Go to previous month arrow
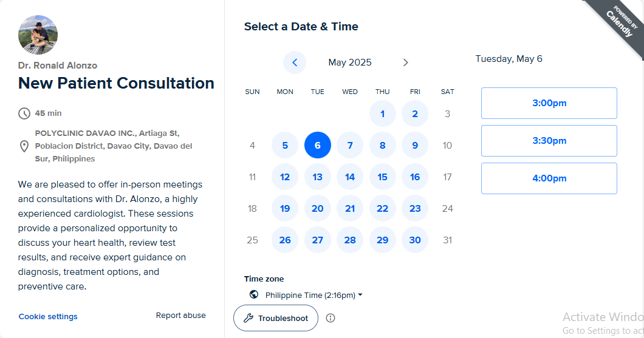Image resolution: width=644 pixels, height=338 pixels. pyautogui.click(x=295, y=63)
